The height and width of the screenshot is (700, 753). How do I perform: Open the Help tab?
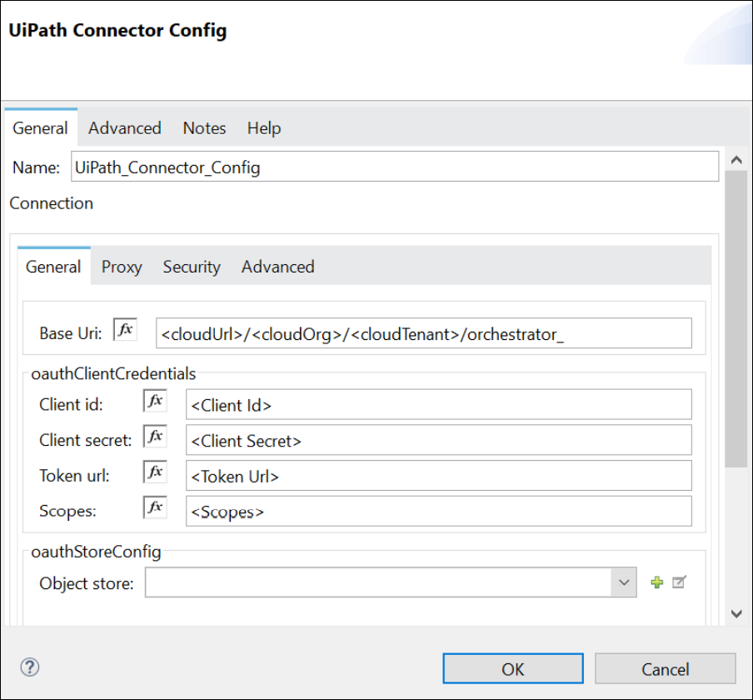coord(263,128)
